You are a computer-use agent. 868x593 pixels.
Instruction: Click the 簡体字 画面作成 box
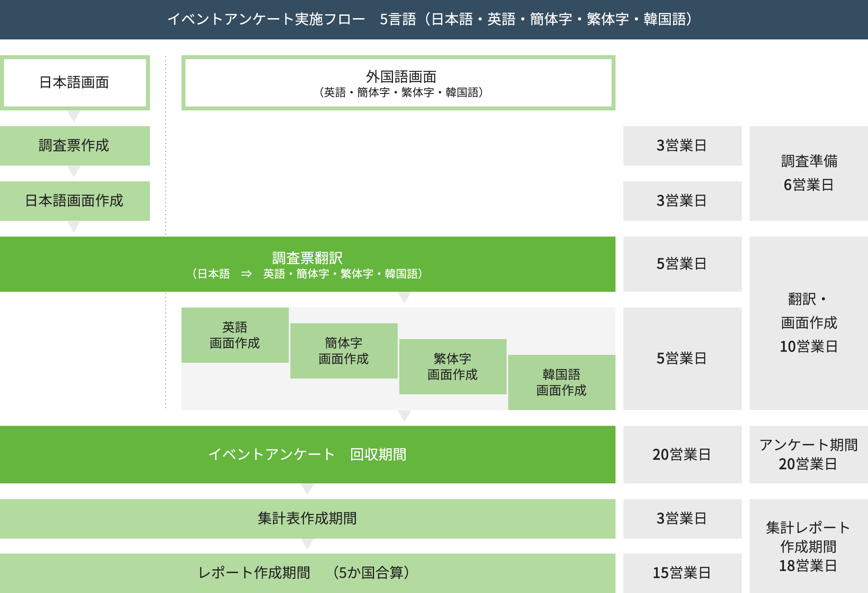tap(344, 351)
